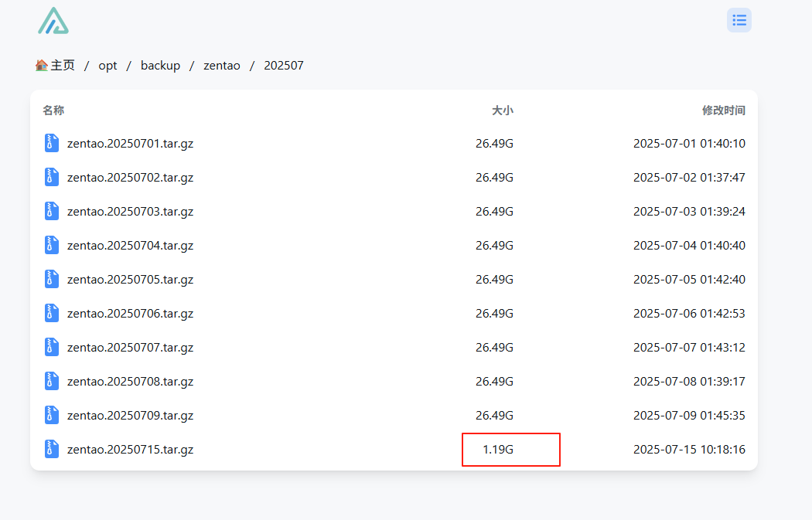Click modified time 2025-07-15 10:18:16

point(689,450)
